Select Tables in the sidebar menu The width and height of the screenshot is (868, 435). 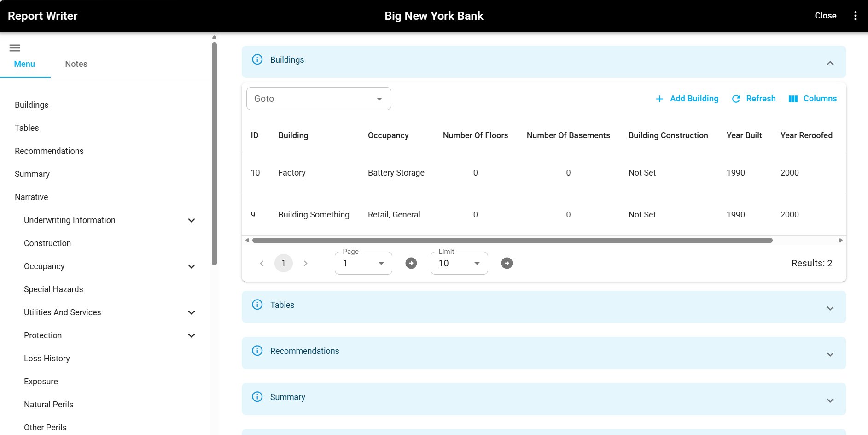point(27,128)
